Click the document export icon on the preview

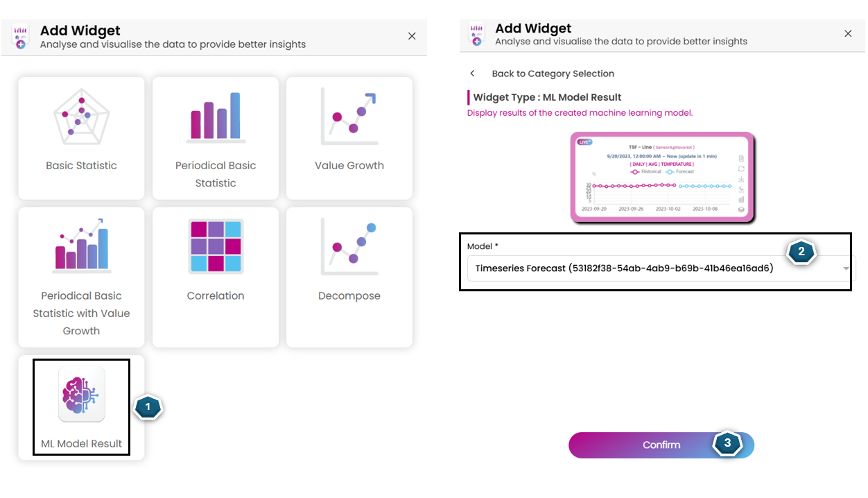[741, 158]
